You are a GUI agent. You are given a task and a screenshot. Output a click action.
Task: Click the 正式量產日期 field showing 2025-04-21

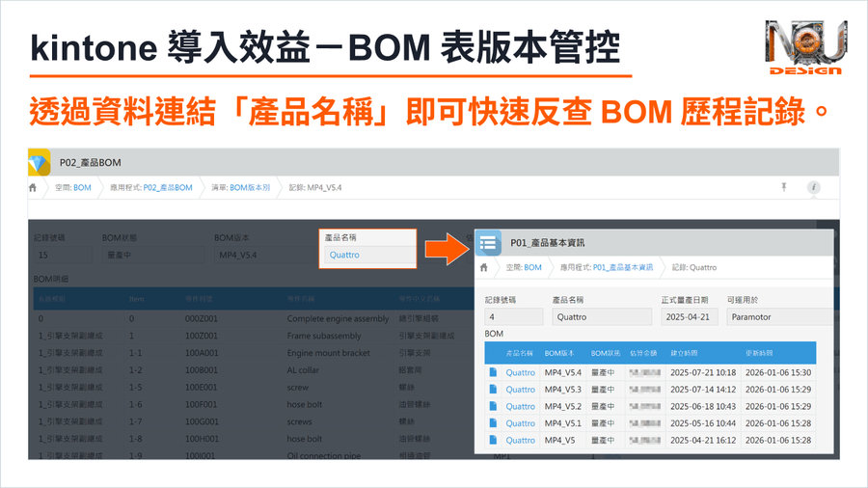pyautogui.click(x=690, y=317)
